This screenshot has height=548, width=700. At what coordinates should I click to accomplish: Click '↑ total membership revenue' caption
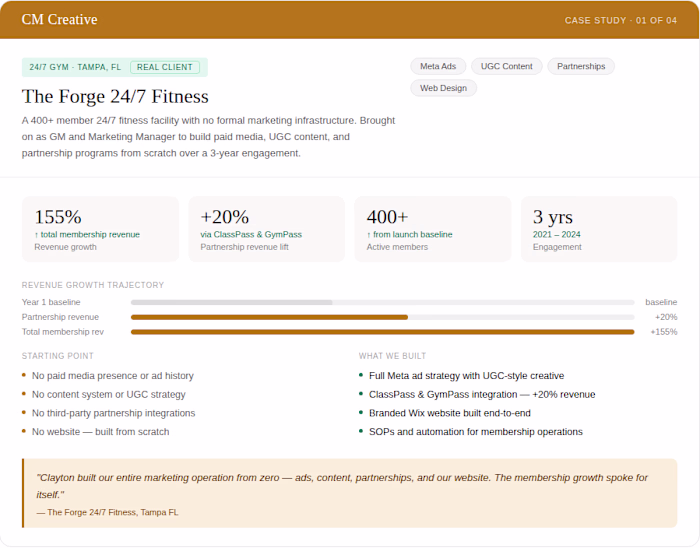click(87, 235)
